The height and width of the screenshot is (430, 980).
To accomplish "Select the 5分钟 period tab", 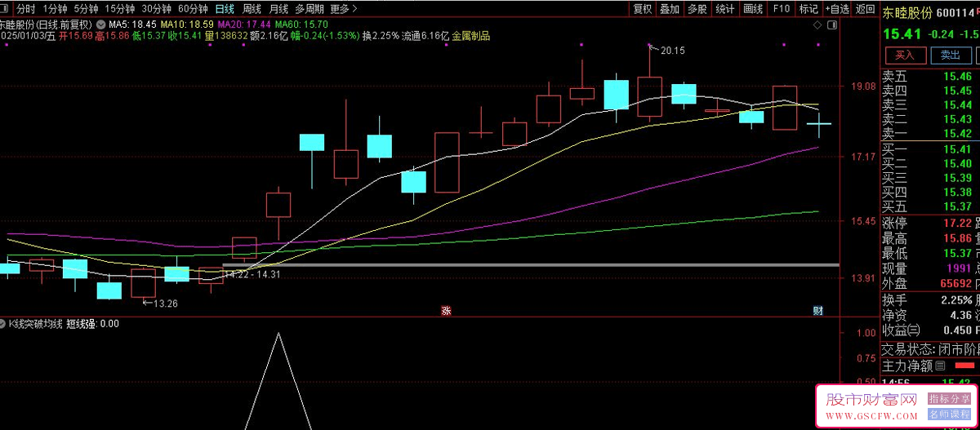I will pos(86,9).
